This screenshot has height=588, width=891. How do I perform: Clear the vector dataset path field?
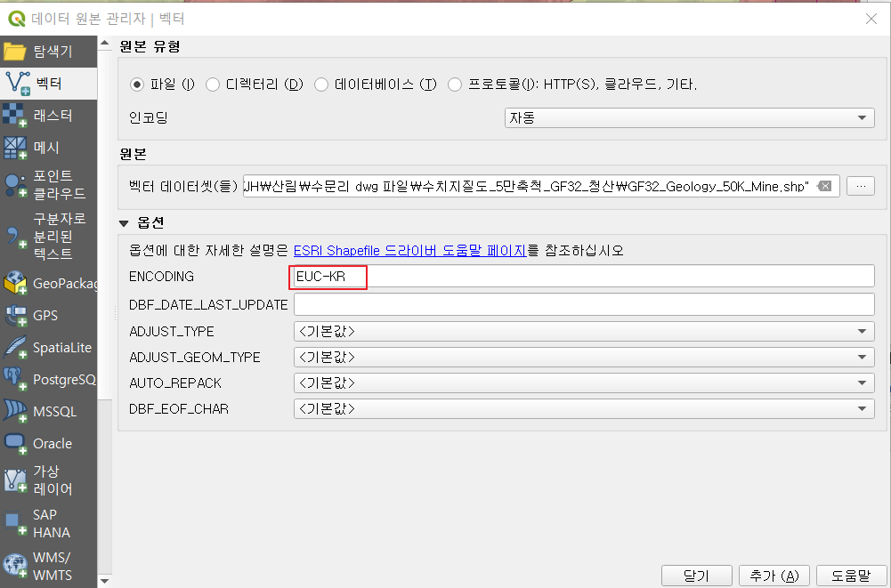824,186
